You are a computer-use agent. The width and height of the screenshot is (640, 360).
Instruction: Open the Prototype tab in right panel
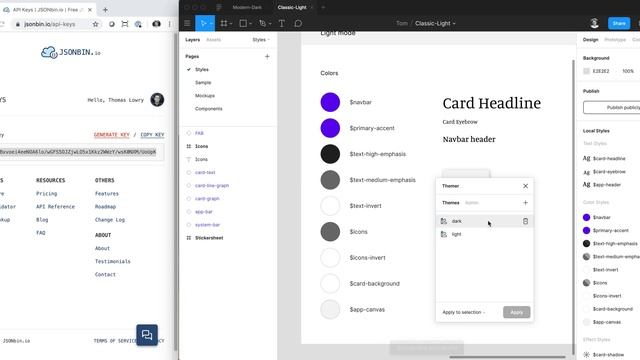click(x=615, y=40)
